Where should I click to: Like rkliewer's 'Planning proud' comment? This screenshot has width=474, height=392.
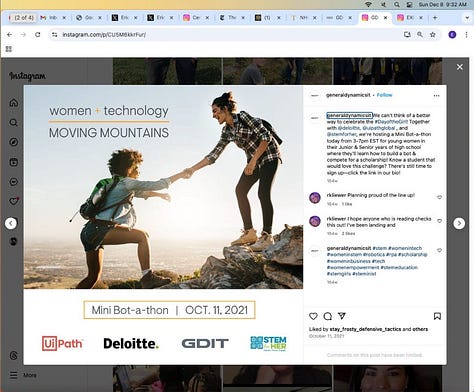[x=439, y=197]
